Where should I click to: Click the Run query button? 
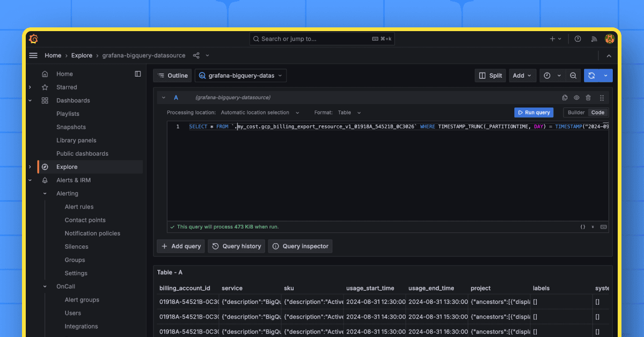point(533,112)
